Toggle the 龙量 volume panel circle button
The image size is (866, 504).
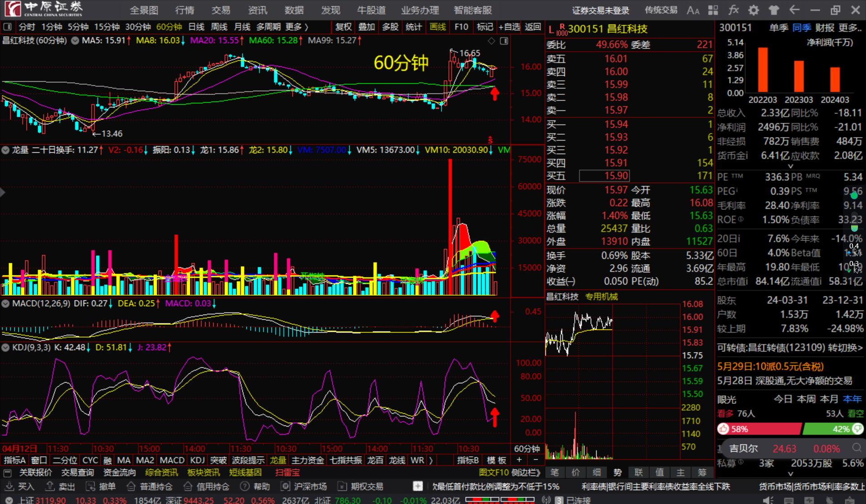pos(6,150)
